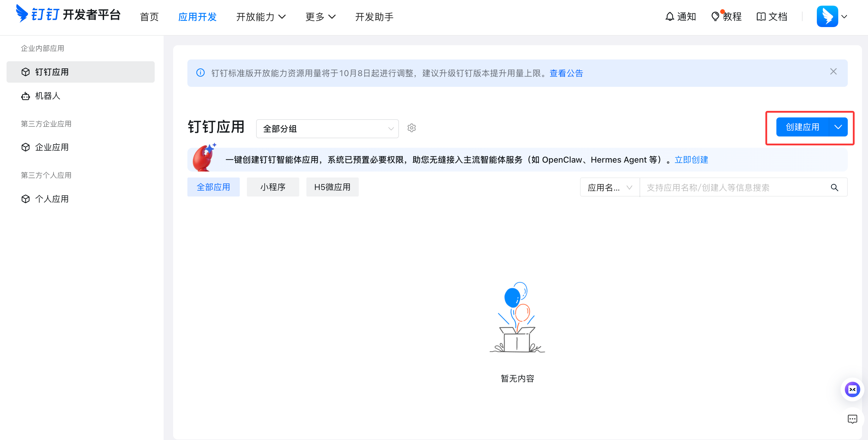This screenshot has height=440, width=868.
Task: Open the purple floating assistant icon
Action: 852,389
